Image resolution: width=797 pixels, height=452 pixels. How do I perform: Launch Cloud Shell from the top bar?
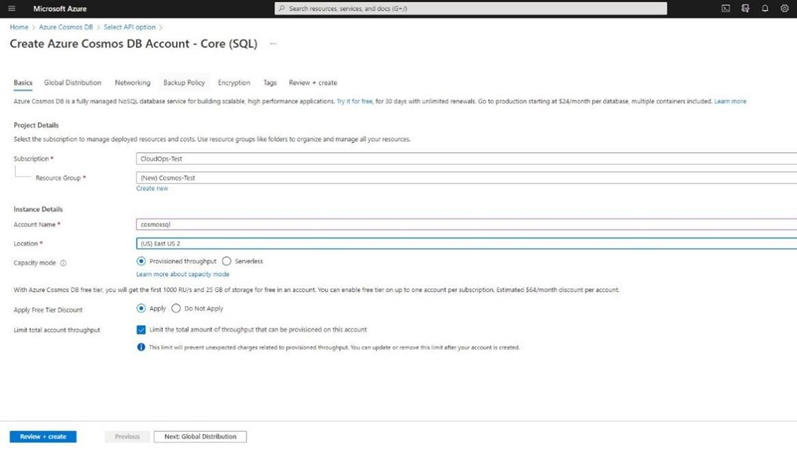tap(725, 8)
